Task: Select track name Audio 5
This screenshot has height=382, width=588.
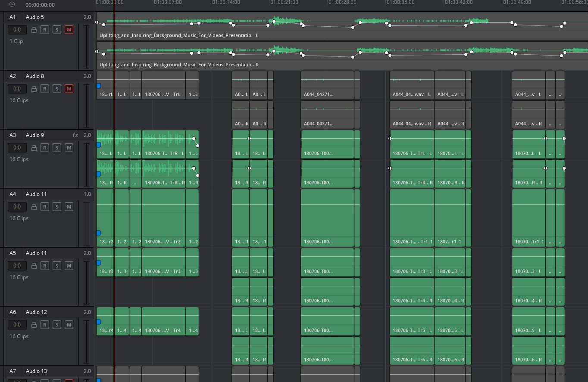Action: (35, 17)
